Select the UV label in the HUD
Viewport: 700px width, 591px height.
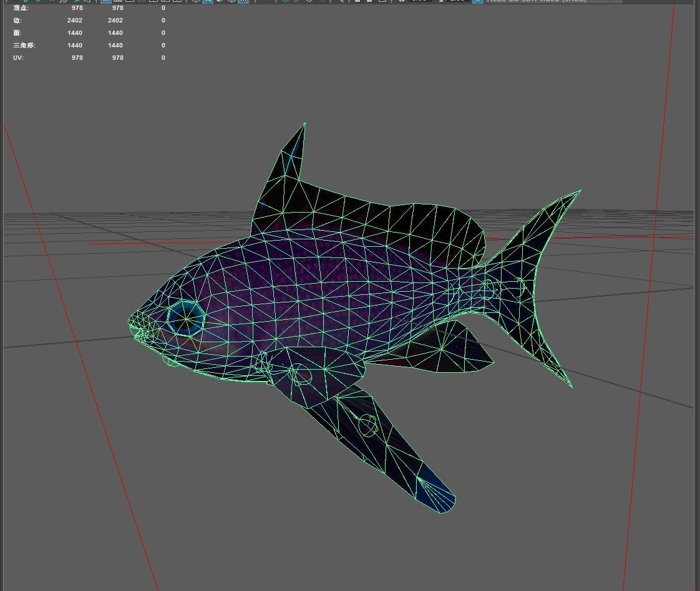[x=18, y=58]
